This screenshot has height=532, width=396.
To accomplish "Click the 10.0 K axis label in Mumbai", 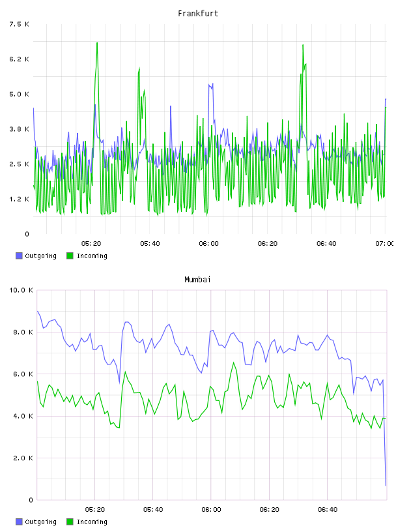I will click(x=21, y=290).
